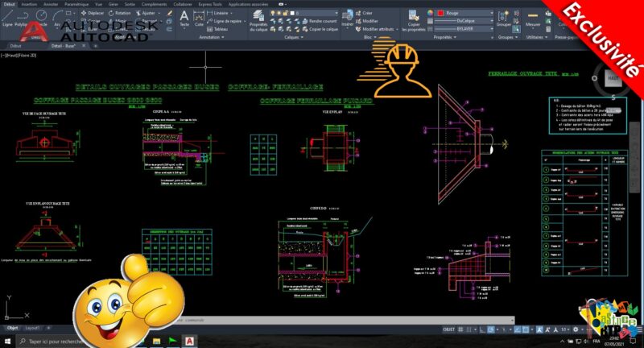The image size is (644, 348).
Task: Insert a Tableau from Annotation panel
Action: [x=218, y=29]
